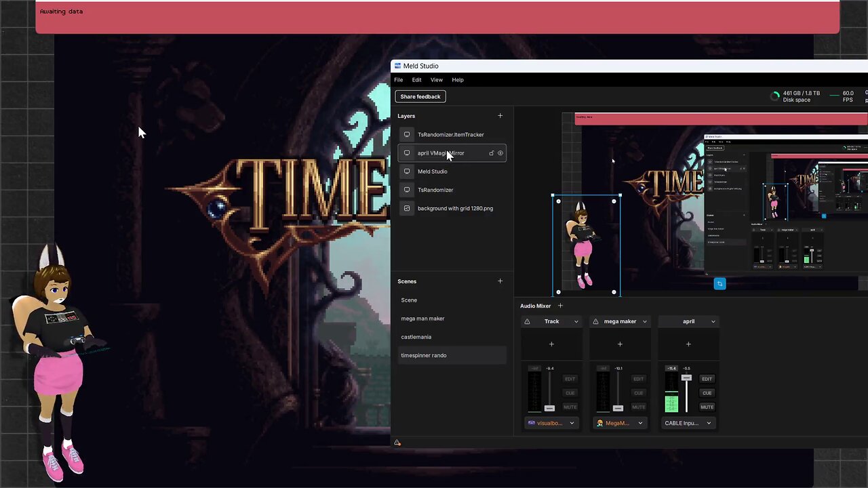The height and width of the screenshot is (488, 868).
Task: Hide the april VMagicMirror layer with the eye icon
Action: [x=500, y=153]
